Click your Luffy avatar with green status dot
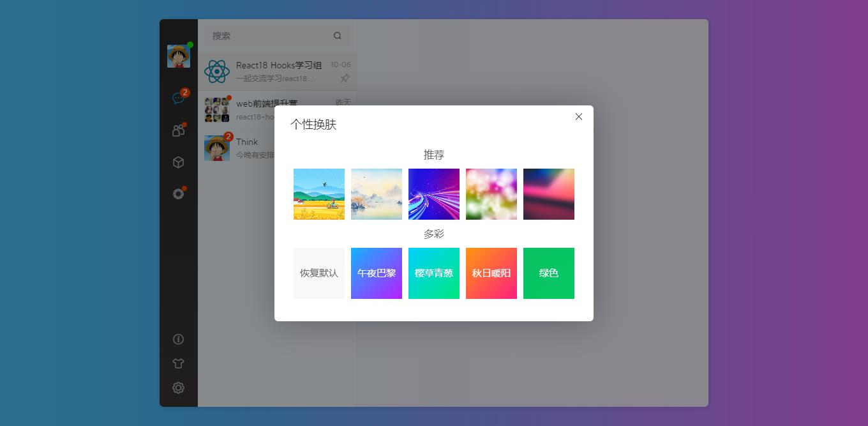Viewport: 868px width, 426px height. point(177,56)
